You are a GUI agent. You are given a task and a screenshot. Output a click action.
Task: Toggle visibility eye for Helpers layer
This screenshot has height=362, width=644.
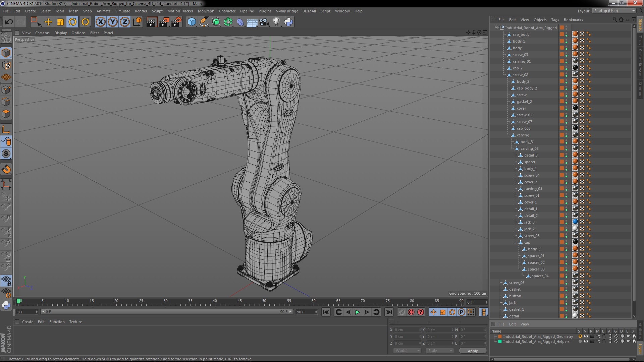586,341
